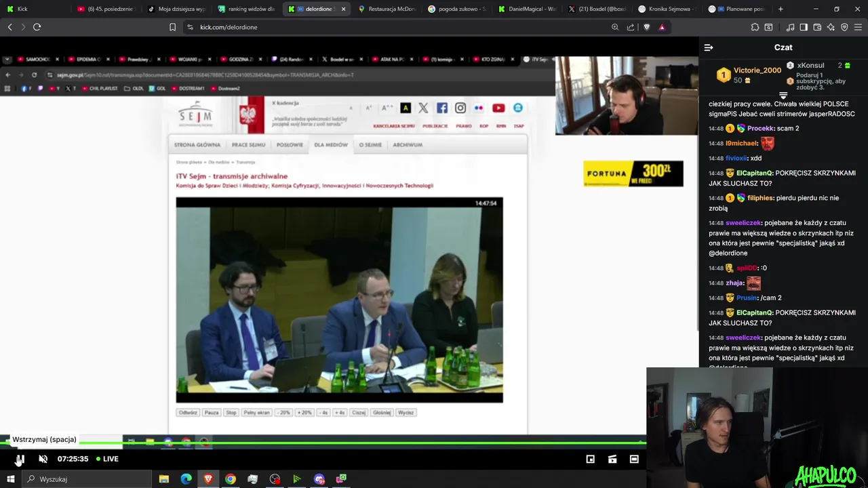Click the Kick stream progress bar

pyautogui.click(x=323, y=443)
